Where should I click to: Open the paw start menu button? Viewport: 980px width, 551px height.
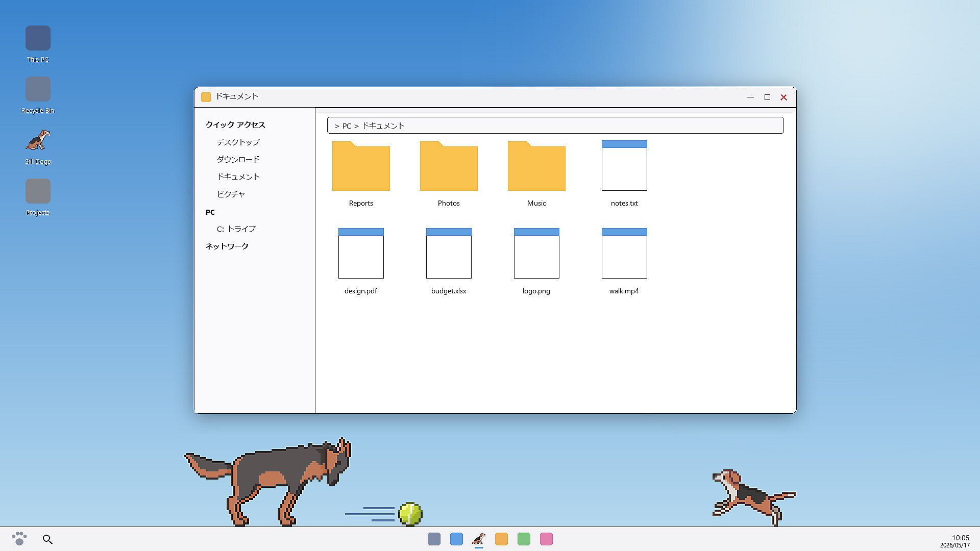[x=19, y=539]
